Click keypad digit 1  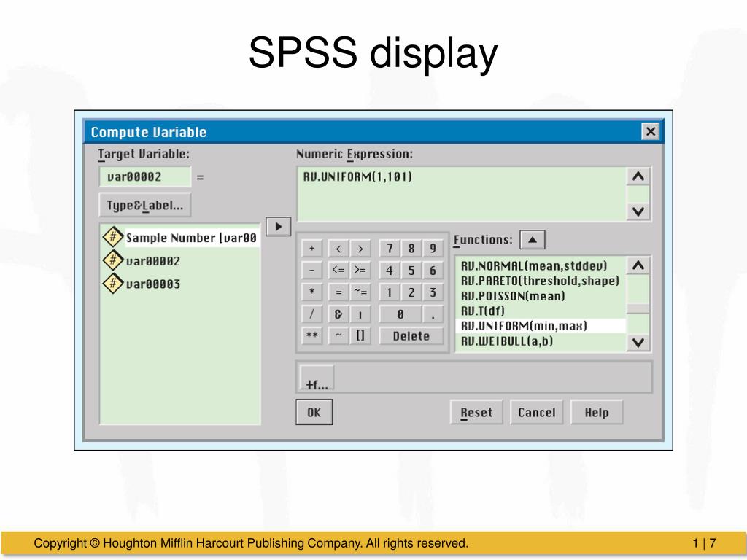tap(390, 292)
